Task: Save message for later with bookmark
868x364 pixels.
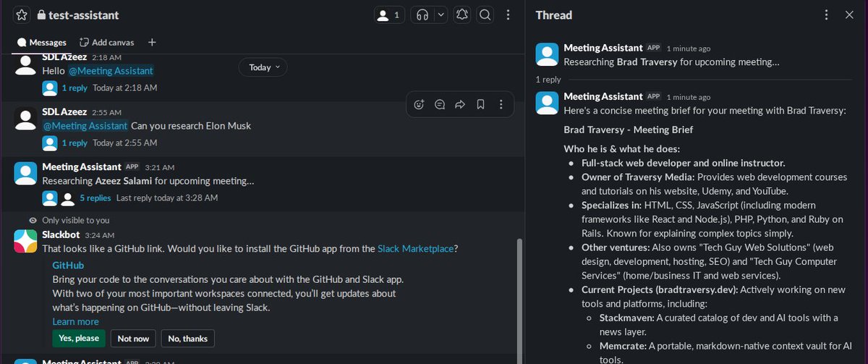Action: (480, 104)
